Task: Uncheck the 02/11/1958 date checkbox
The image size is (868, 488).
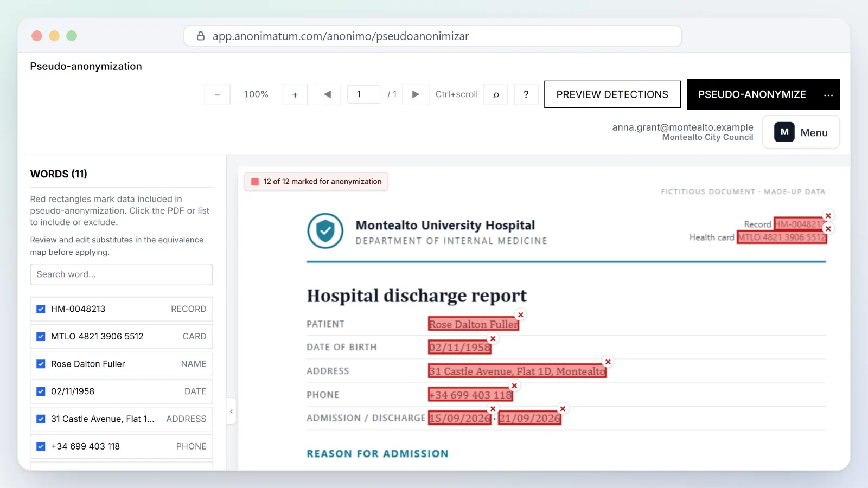Action: (41, 391)
